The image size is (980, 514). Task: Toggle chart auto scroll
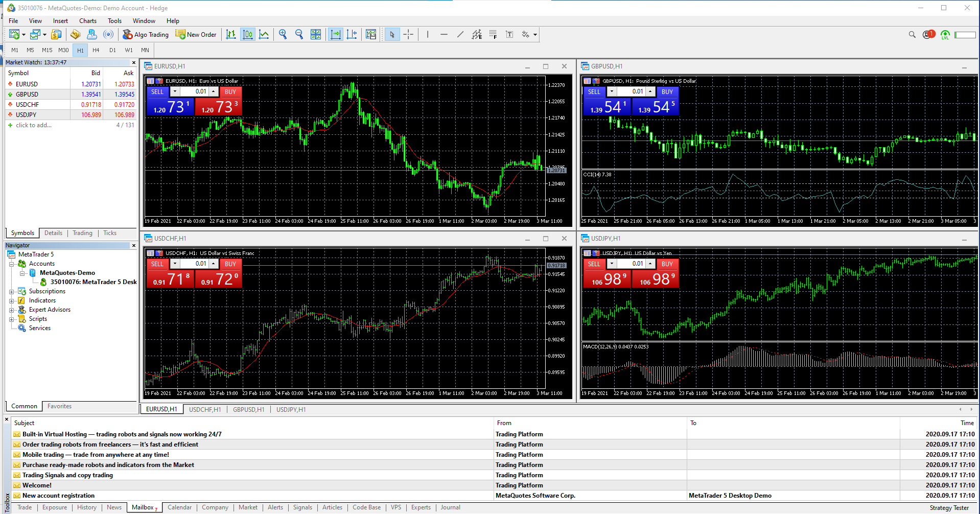click(336, 34)
